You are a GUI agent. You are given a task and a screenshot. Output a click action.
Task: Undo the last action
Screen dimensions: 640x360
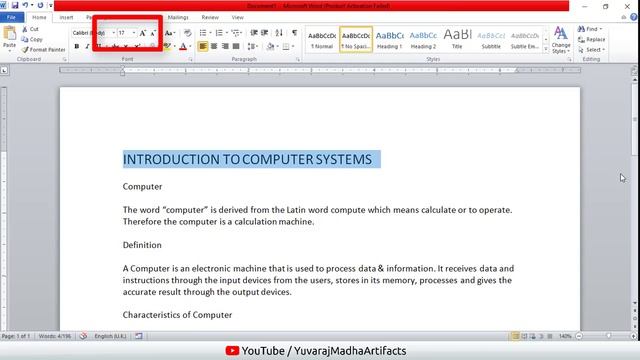(25, 5)
